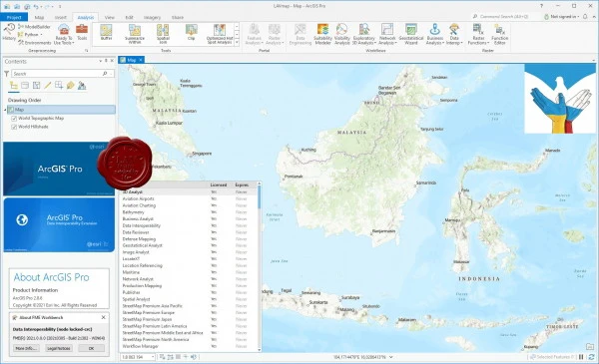Screen dimensions: 599x364
Task: Click Legal Notices in FME Workbench dialog
Action: (59, 348)
